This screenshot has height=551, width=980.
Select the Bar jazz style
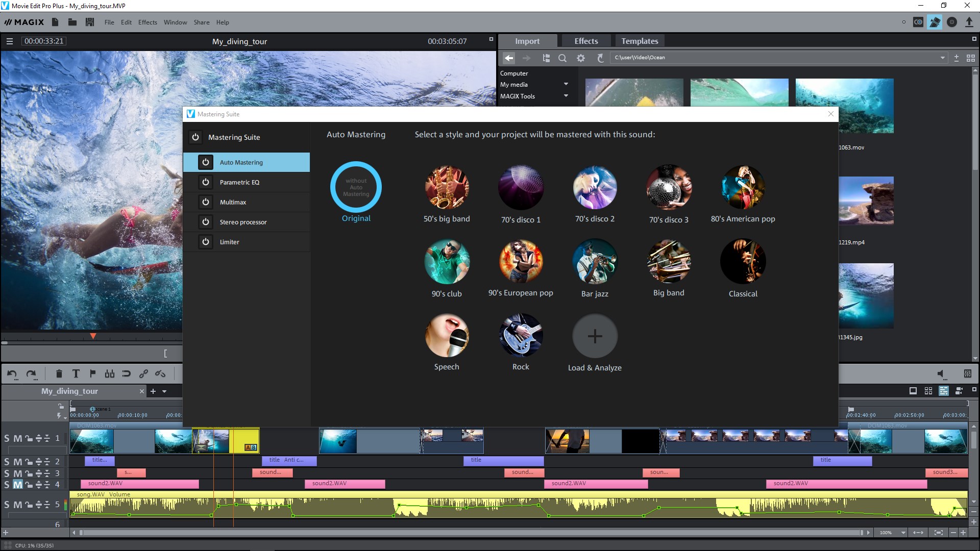pyautogui.click(x=595, y=262)
